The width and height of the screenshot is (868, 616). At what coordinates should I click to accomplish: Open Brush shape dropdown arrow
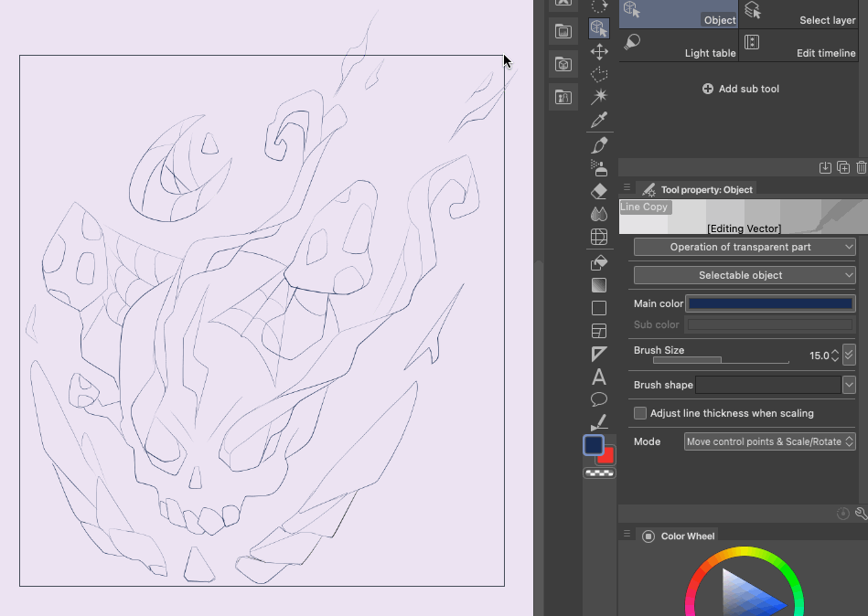[x=849, y=385]
